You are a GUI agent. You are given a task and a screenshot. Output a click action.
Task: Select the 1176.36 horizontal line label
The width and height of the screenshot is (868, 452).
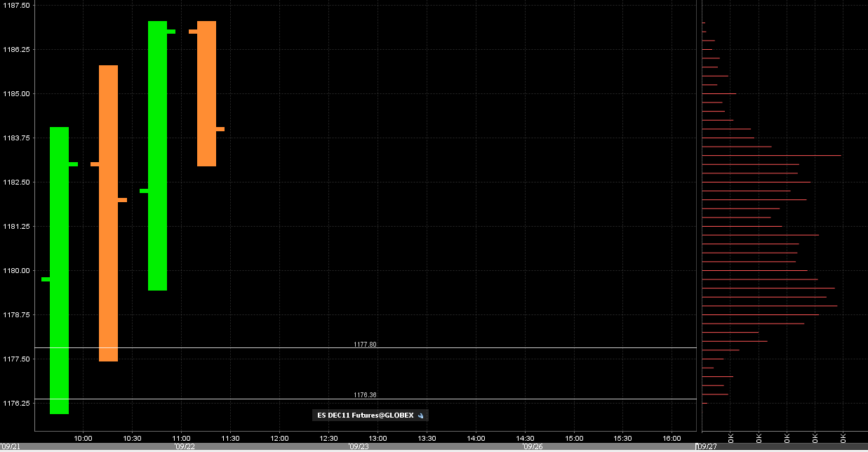365,395
